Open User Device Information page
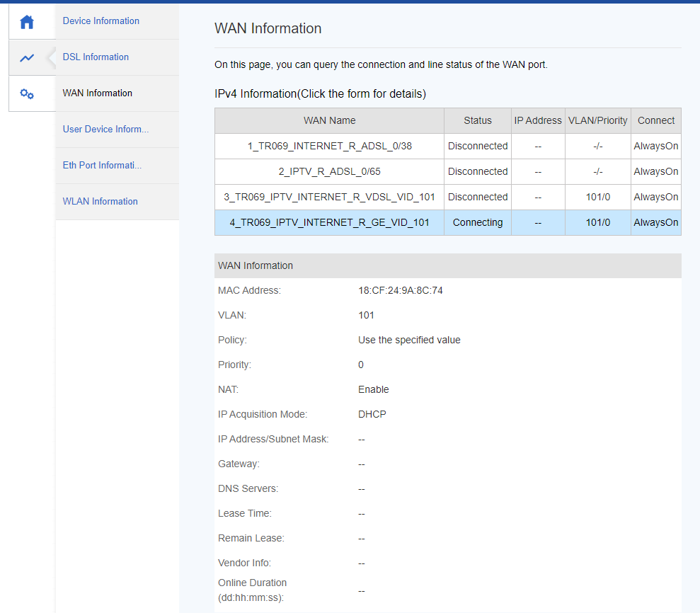700x613 pixels. pos(105,130)
